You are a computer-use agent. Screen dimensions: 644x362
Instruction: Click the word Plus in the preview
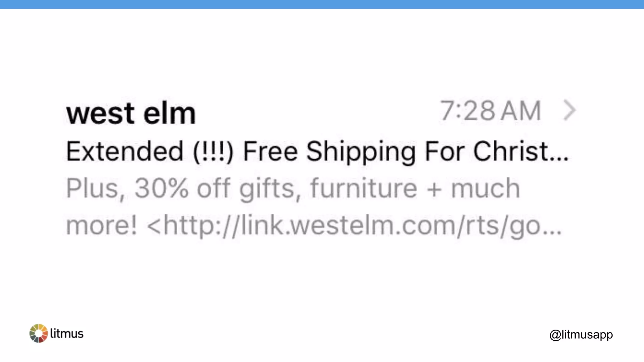click(x=92, y=188)
